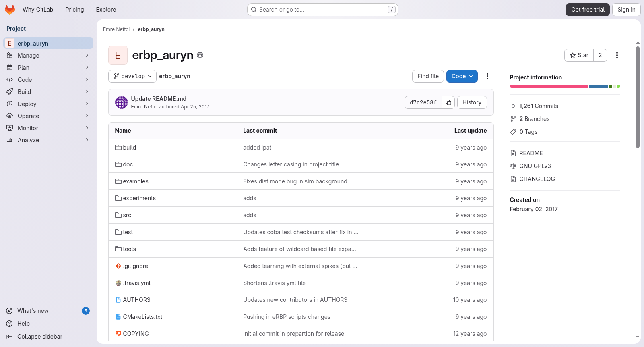
Task: Expand the Manage sidebar section
Action: [48, 56]
